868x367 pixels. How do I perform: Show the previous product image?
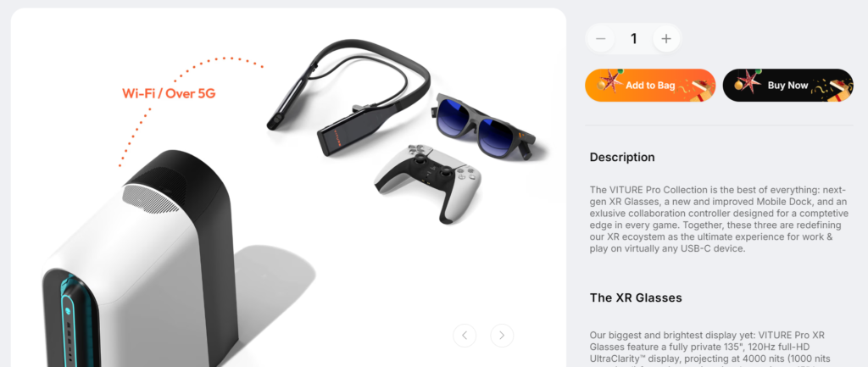click(465, 336)
